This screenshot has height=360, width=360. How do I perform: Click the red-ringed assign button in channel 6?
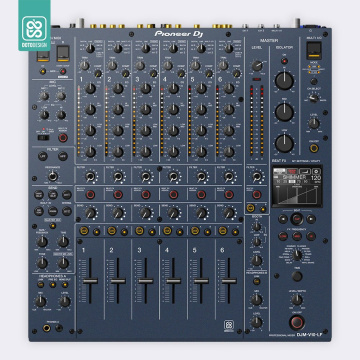(229, 194)
